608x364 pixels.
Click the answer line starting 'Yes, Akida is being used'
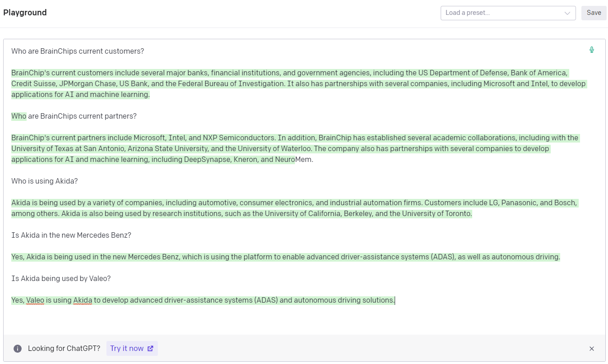click(286, 257)
